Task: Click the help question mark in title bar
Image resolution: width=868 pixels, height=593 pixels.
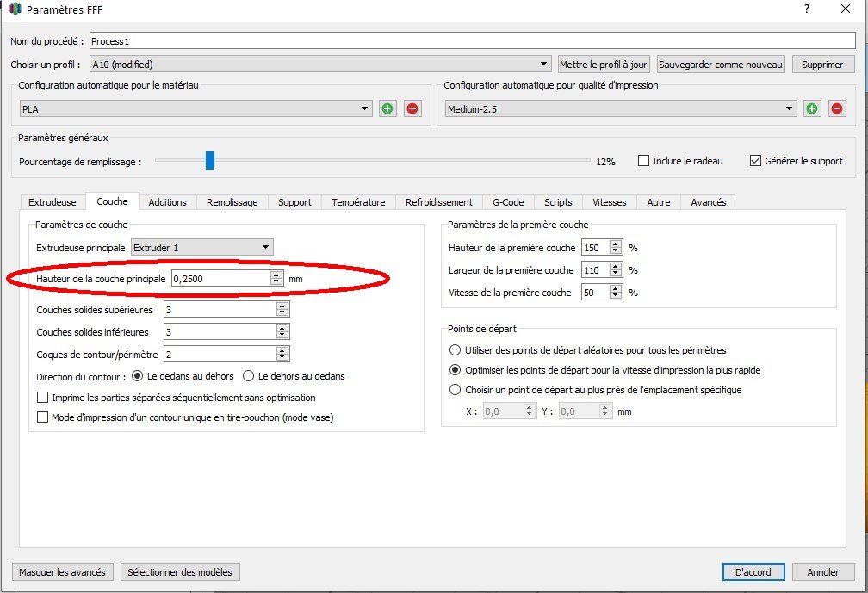Action: [807, 9]
